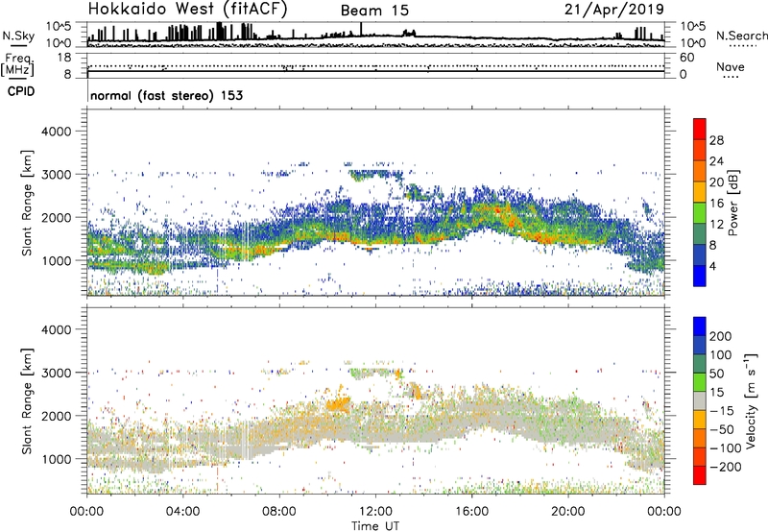The image size is (768, 532).
Task: Click the '20:00' time axis tick
Action: 567,512
